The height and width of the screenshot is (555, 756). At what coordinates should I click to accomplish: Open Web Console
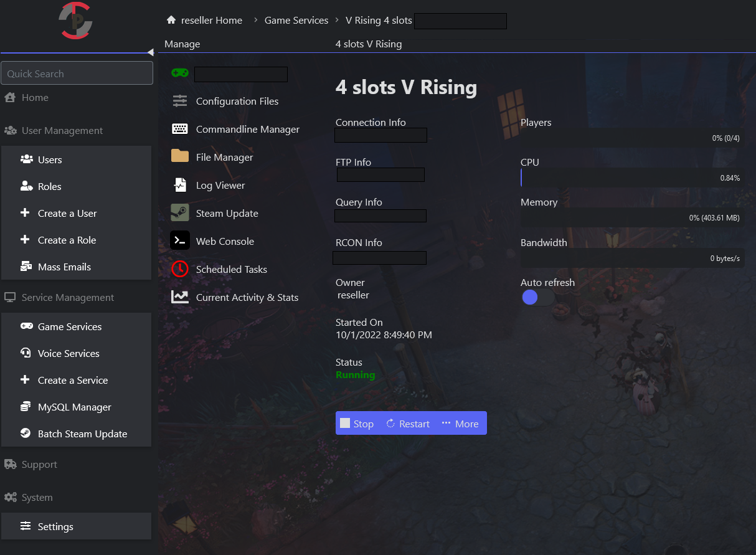(x=225, y=242)
